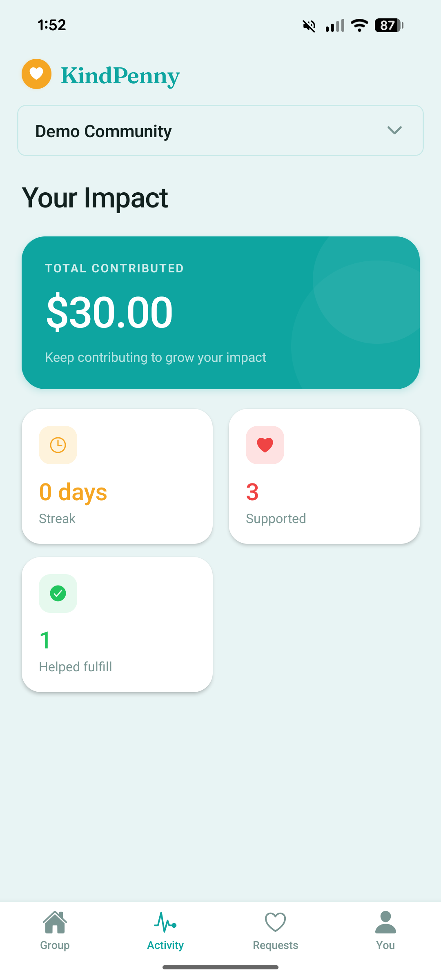Image resolution: width=441 pixels, height=980 pixels.
Task: Tap the person profile You icon
Action: pyautogui.click(x=385, y=922)
